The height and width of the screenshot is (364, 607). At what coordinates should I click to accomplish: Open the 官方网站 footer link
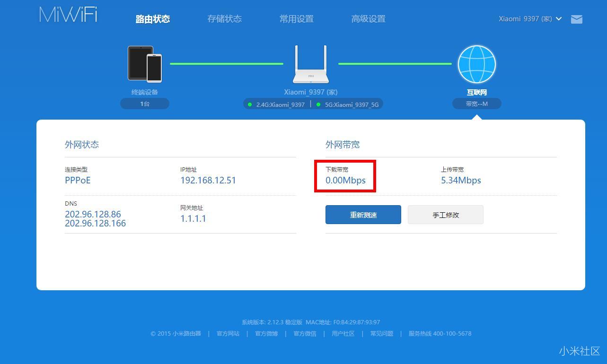(228, 333)
